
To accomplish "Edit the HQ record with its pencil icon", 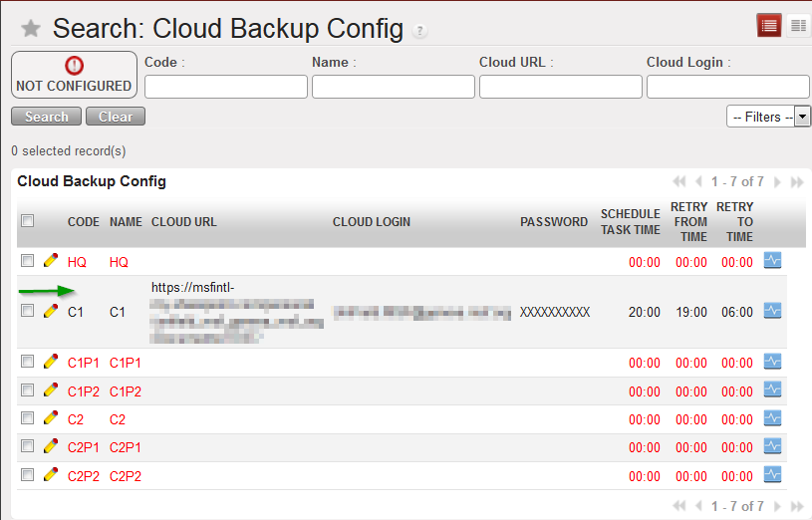I will [51, 261].
